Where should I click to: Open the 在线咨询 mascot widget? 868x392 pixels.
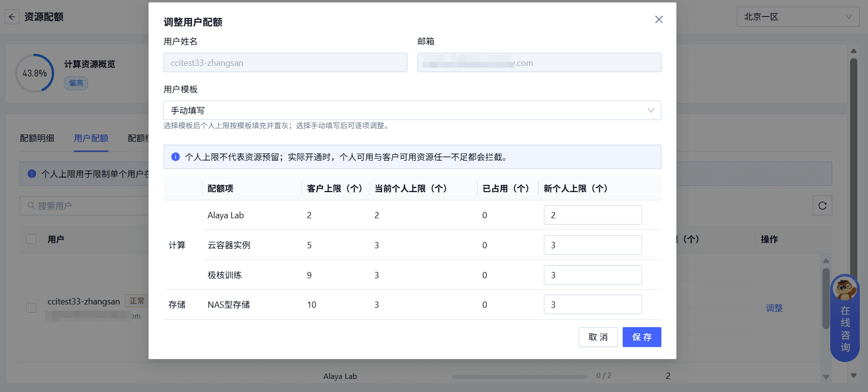click(x=845, y=318)
